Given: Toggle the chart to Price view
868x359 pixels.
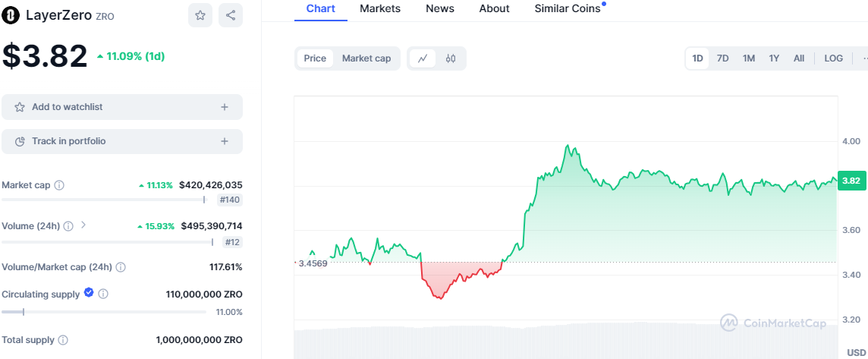Looking at the screenshot, I should 315,58.
